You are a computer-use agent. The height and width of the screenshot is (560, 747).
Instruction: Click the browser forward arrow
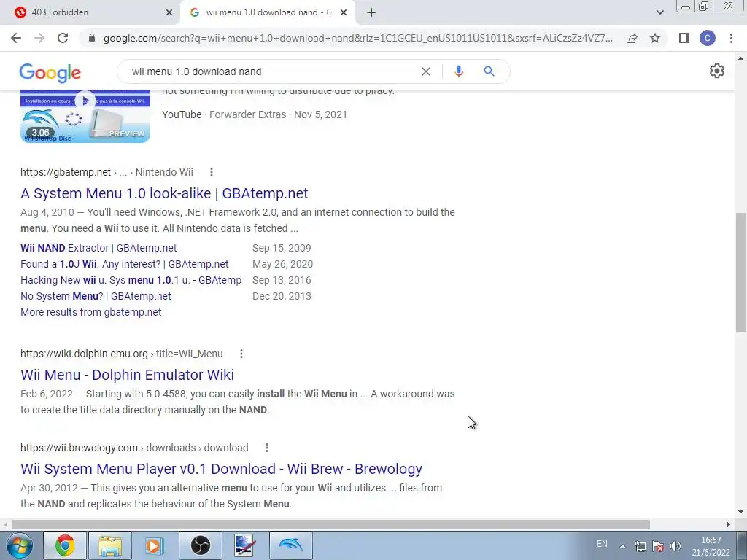(39, 38)
